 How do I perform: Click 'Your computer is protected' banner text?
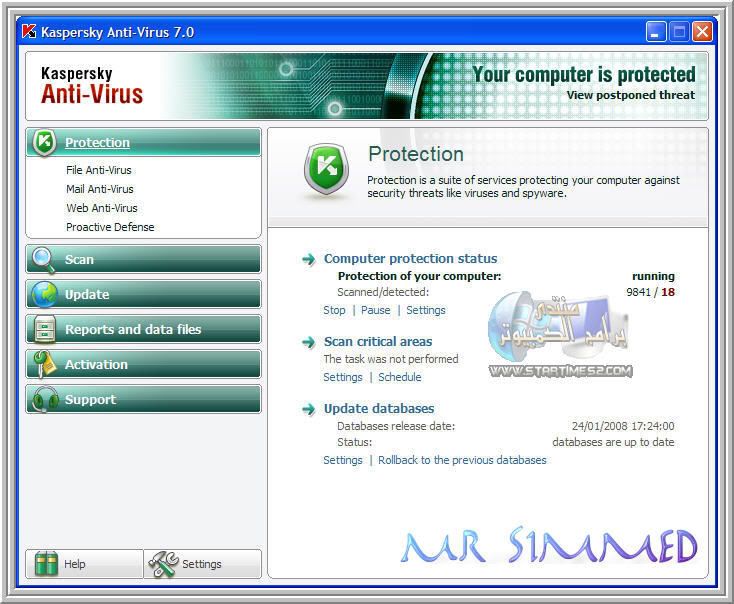point(584,74)
